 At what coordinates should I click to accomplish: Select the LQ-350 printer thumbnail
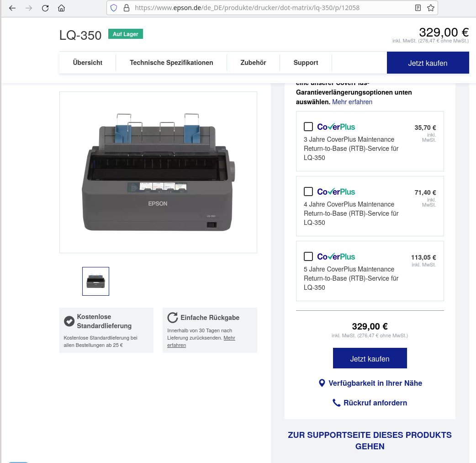pos(95,281)
